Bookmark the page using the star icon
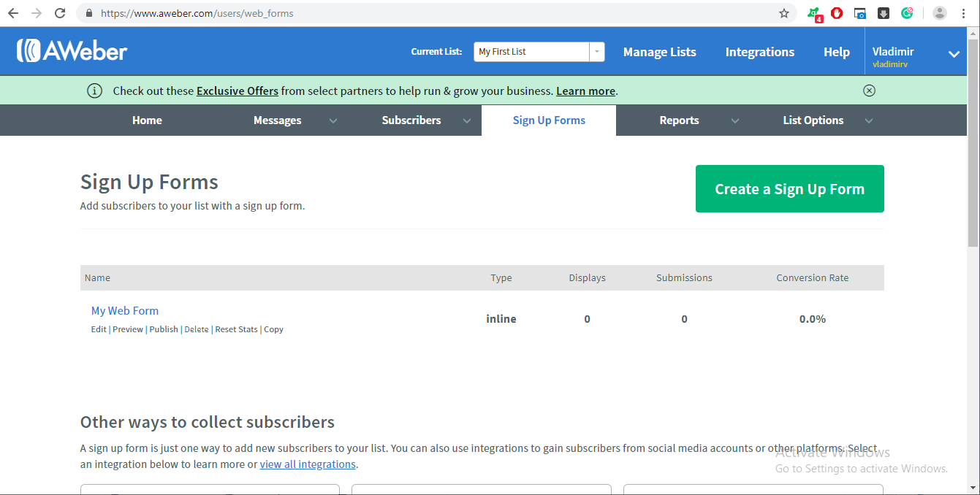 click(x=784, y=12)
